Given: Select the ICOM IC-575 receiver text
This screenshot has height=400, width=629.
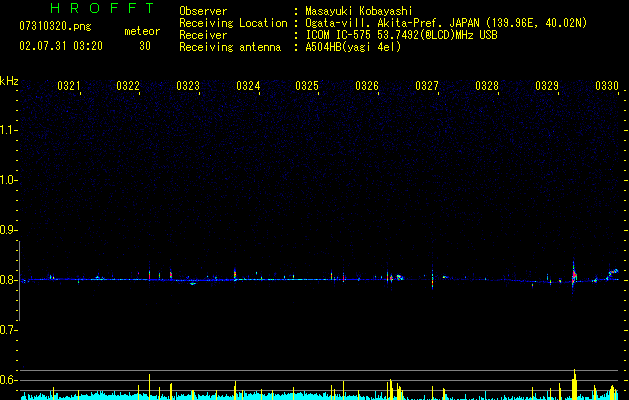Looking at the screenshot, I should (x=401, y=35).
